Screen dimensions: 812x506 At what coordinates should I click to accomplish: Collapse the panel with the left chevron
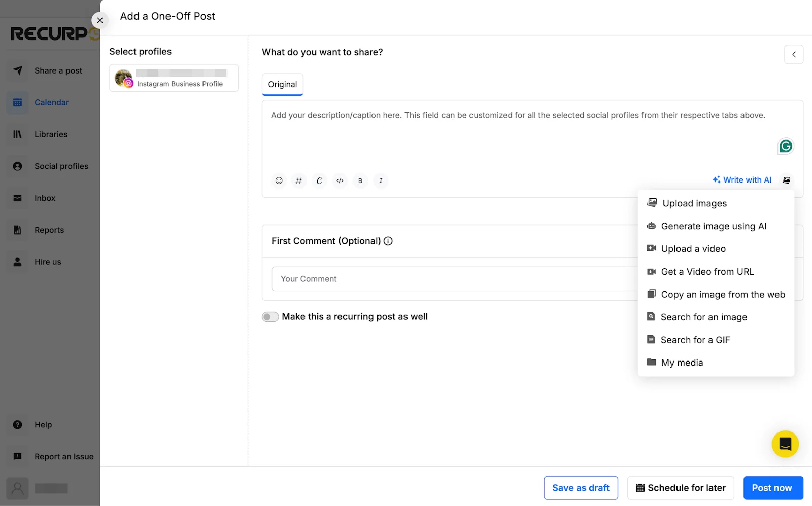pyautogui.click(x=793, y=54)
